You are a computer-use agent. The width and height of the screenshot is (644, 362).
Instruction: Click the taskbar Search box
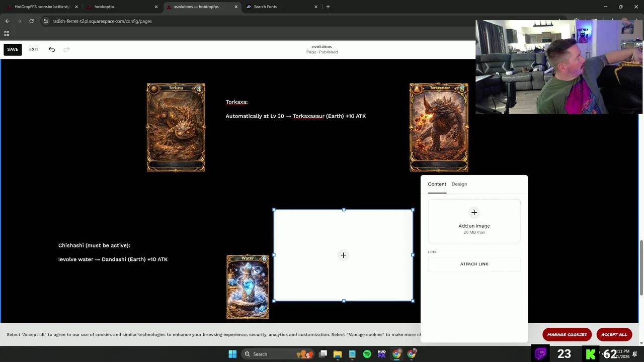(x=279, y=354)
